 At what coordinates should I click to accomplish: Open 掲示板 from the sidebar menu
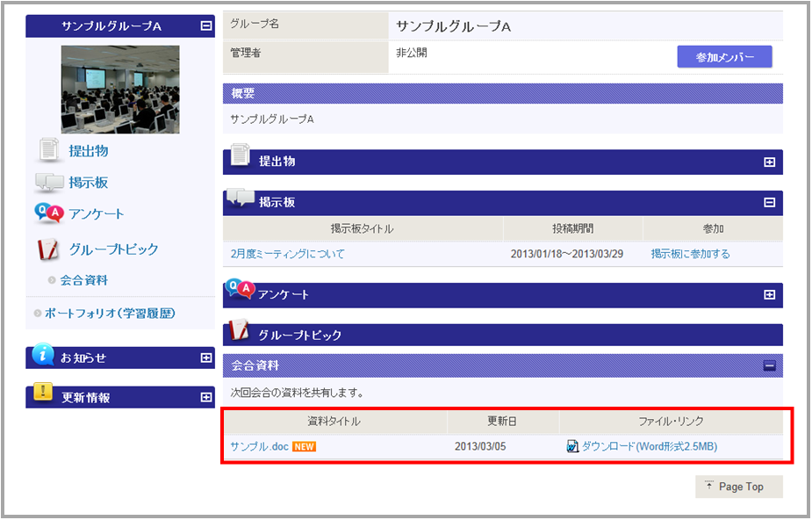(89, 183)
